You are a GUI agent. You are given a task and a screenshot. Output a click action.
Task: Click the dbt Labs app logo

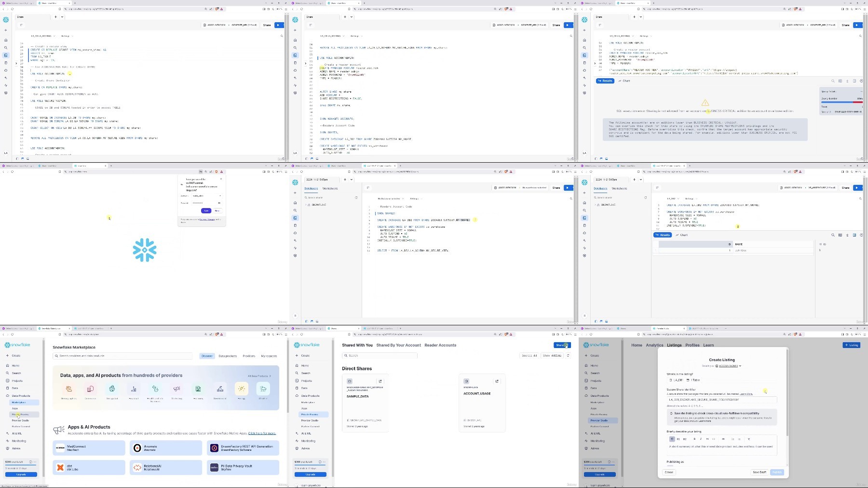point(60,467)
